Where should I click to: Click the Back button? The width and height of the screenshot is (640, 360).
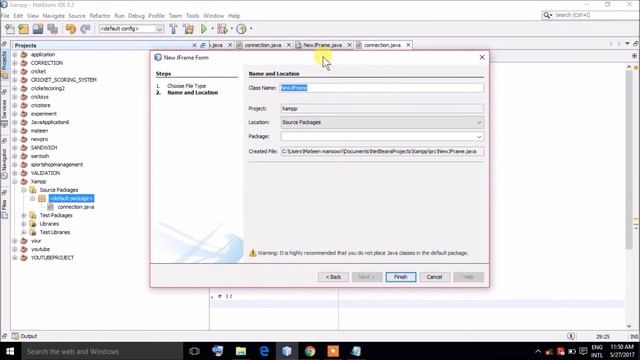pyautogui.click(x=333, y=277)
